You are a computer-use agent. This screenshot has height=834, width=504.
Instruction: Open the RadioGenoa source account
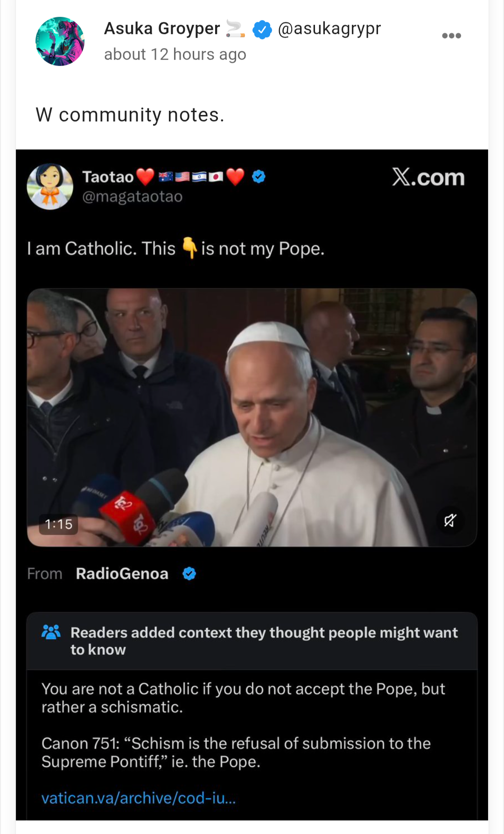(x=122, y=573)
